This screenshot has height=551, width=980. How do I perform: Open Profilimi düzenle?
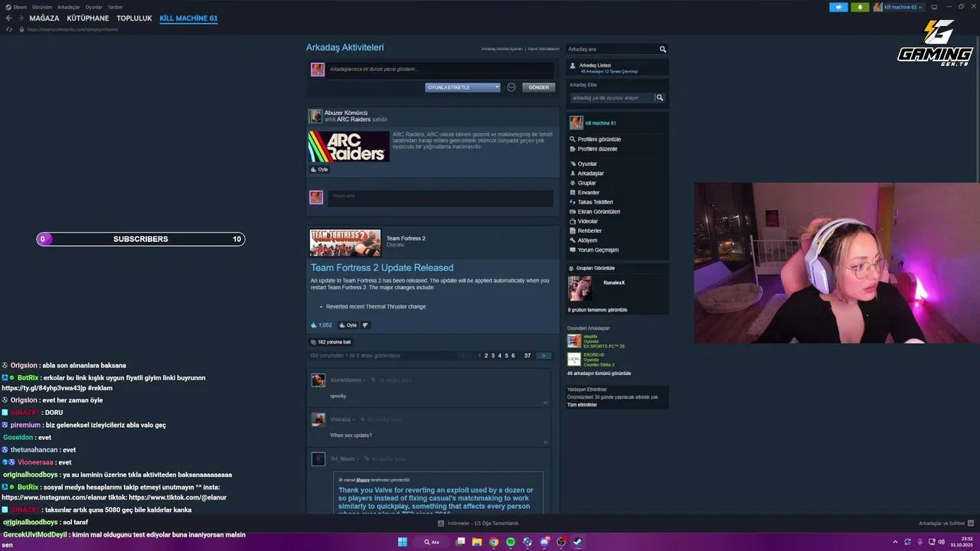[597, 149]
